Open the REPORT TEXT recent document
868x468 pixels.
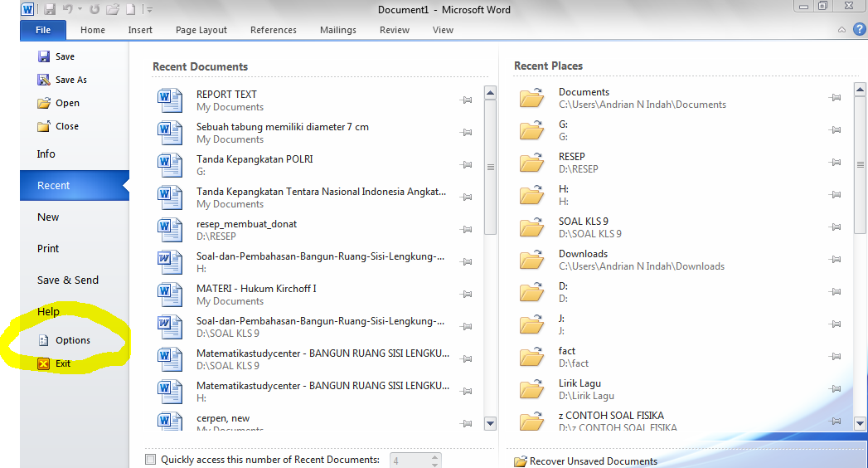(x=313, y=100)
